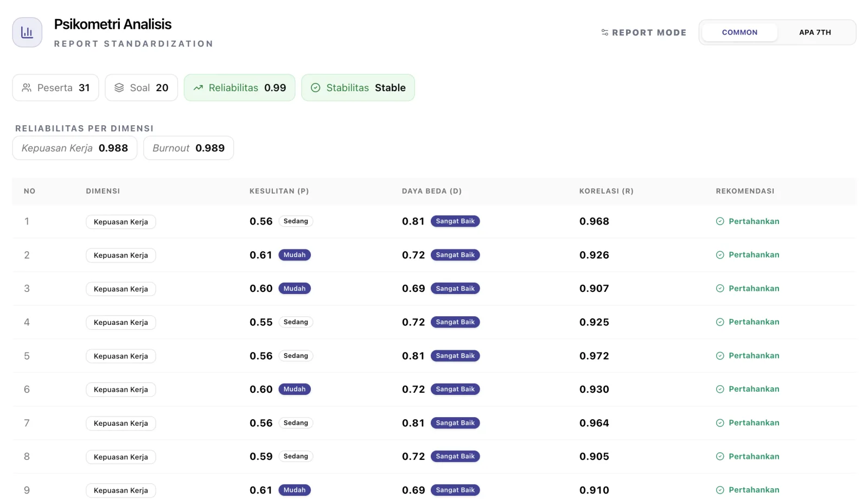
Task: Click the Sedang badge in row 1
Action: [x=296, y=221]
